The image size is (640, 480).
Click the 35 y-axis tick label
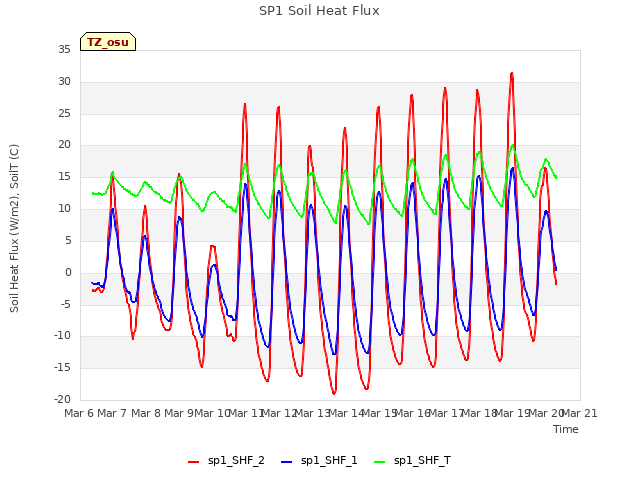pyautogui.click(x=64, y=50)
